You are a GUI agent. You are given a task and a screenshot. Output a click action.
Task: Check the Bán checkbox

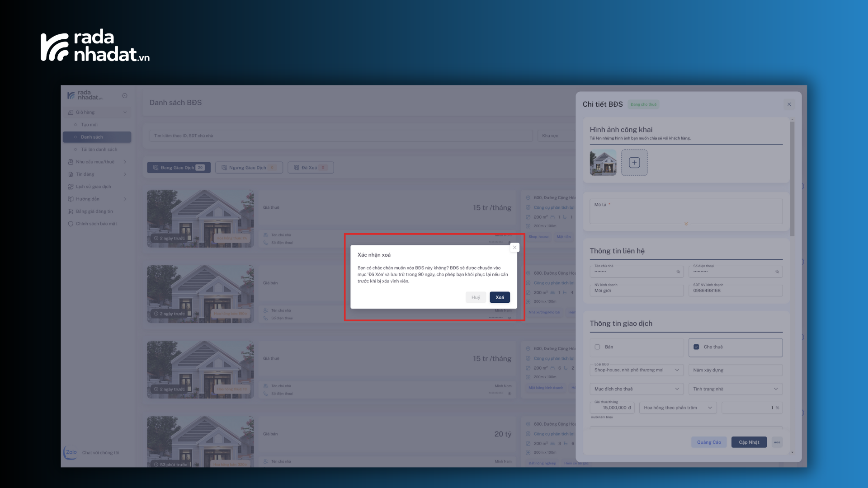597,347
